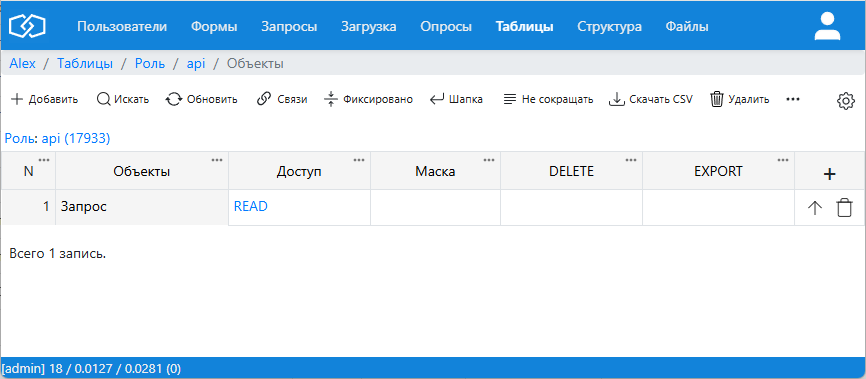Screen dimensions: 866x379
Task: Click the EXPORT column header
Action: point(719,171)
